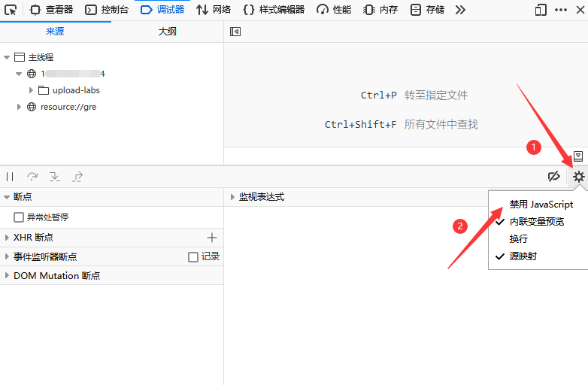Collapse the sources pane toggle icon
The width and height of the screenshot is (588, 385).
235,32
